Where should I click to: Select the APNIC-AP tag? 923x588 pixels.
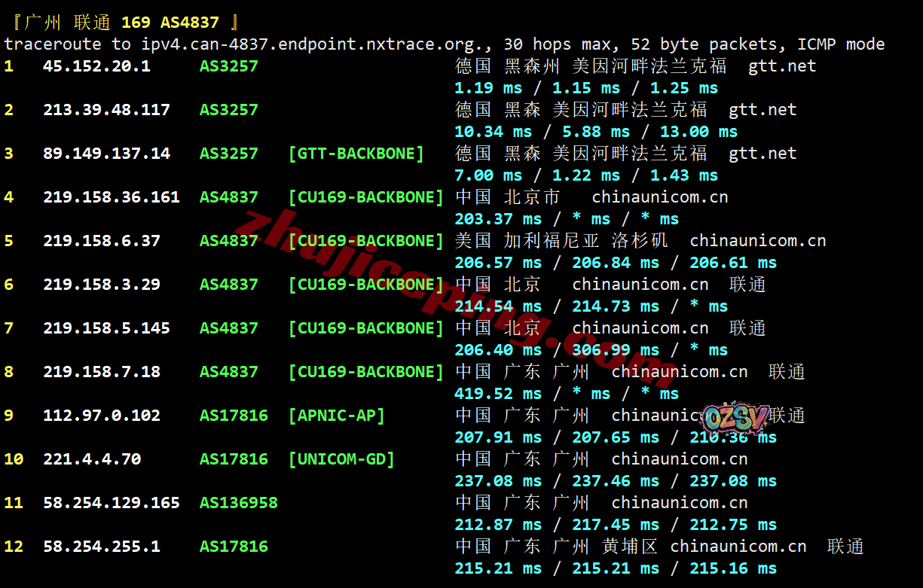tap(336, 416)
